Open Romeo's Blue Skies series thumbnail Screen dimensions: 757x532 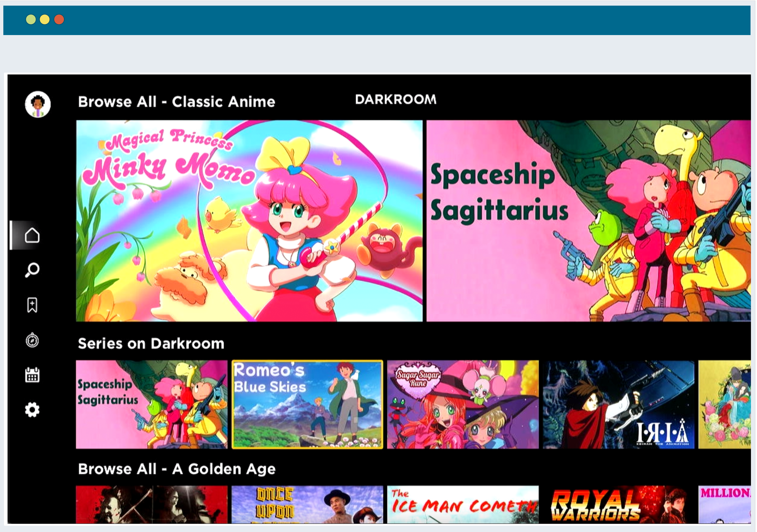307,404
